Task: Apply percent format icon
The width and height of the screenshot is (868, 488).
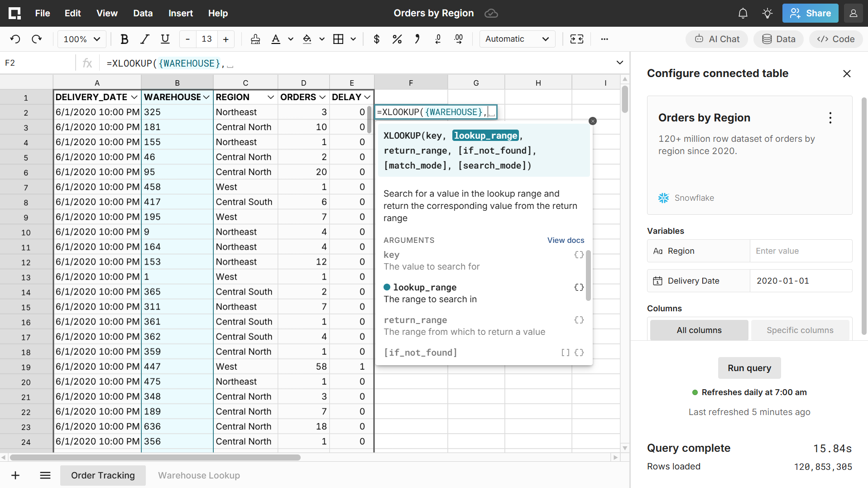Action: tap(397, 39)
